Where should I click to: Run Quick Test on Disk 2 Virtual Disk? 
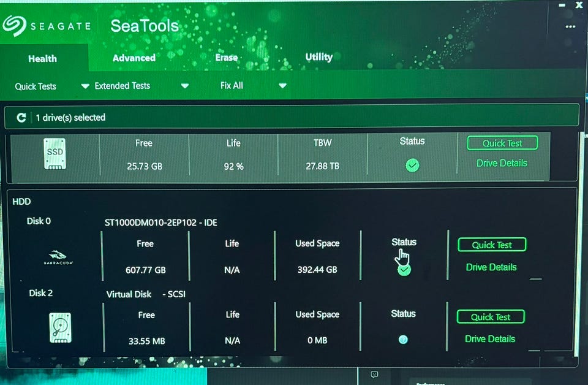491,317
